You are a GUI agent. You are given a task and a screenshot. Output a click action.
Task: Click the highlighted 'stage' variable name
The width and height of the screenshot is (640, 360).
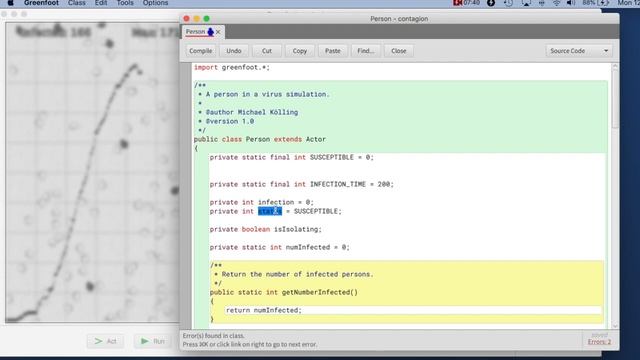(x=270, y=211)
